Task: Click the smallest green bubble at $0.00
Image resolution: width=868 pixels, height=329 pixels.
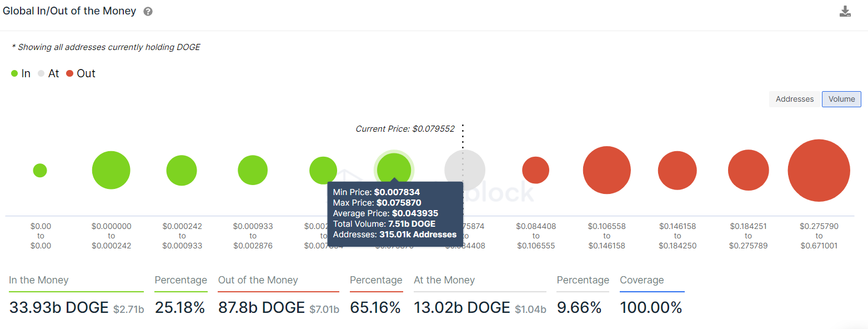Action: click(x=40, y=171)
